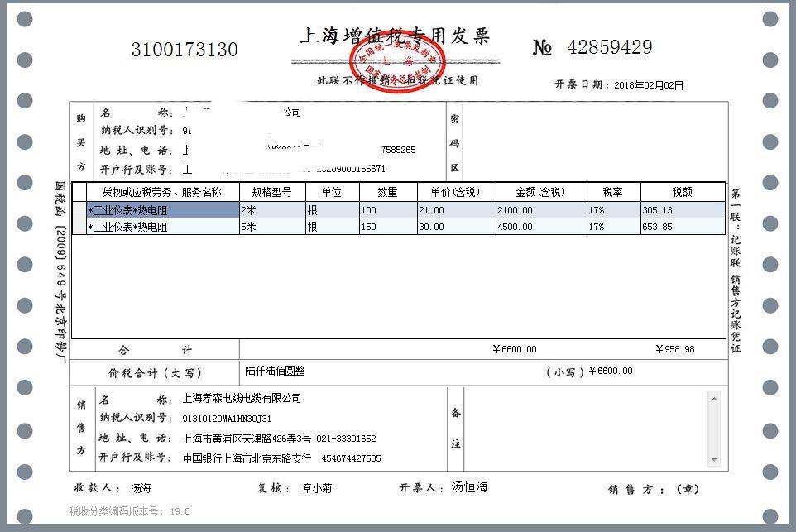796x532 pixels.
Task: Select the row header of the second item row
Action: point(79,227)
